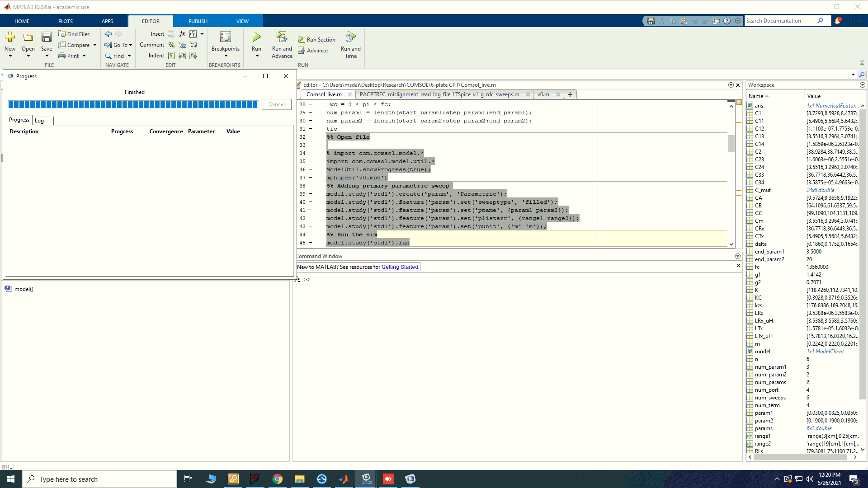This screenshot has height=488, width=868.
Task: Click the Cancel button in Progress window
Action: [276, 104]
